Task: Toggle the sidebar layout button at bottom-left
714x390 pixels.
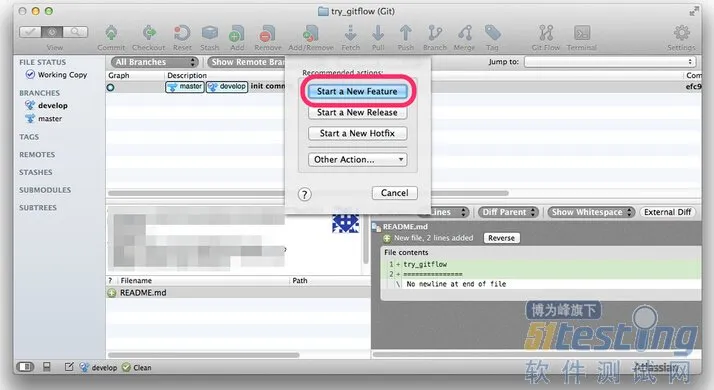Action: coord(25,367)
